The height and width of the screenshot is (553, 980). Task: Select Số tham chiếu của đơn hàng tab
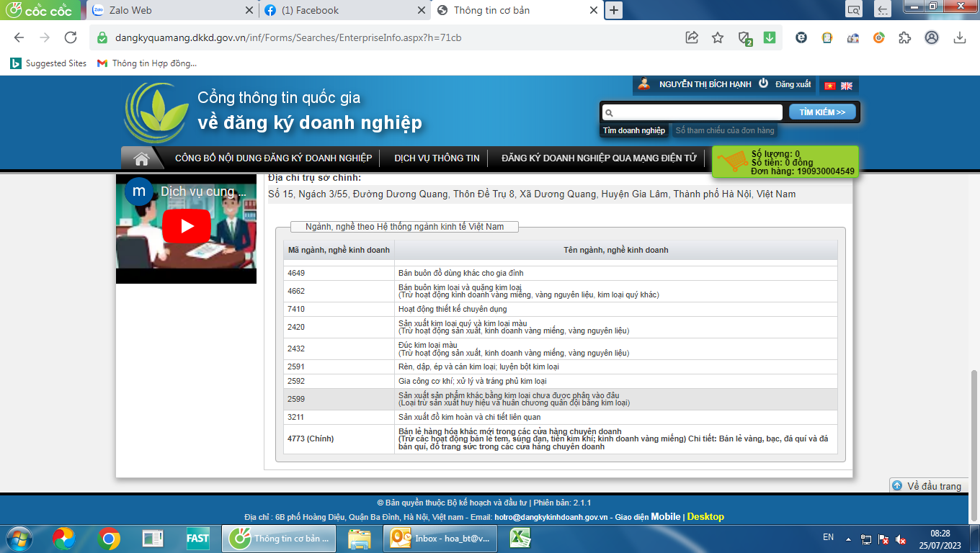click(x=724, y=131)
